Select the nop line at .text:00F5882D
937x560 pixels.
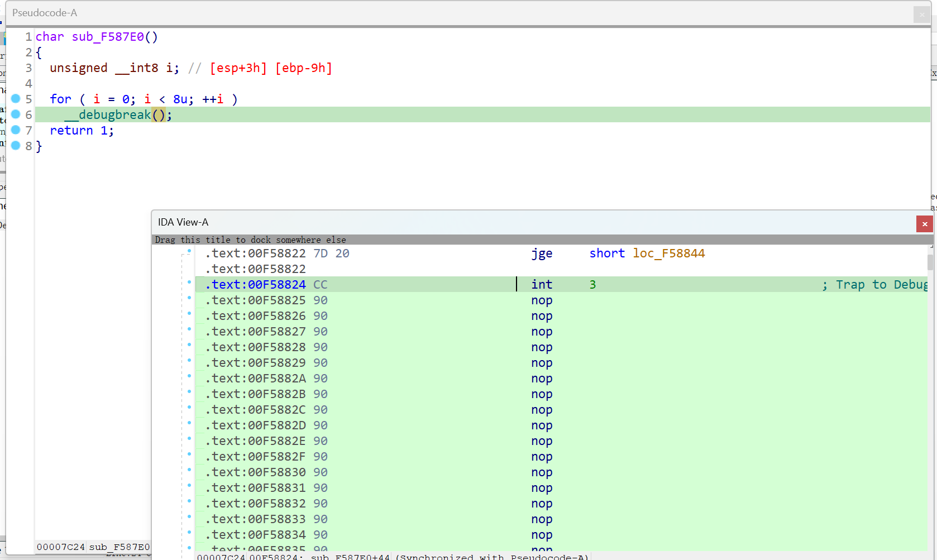(561, 425)
